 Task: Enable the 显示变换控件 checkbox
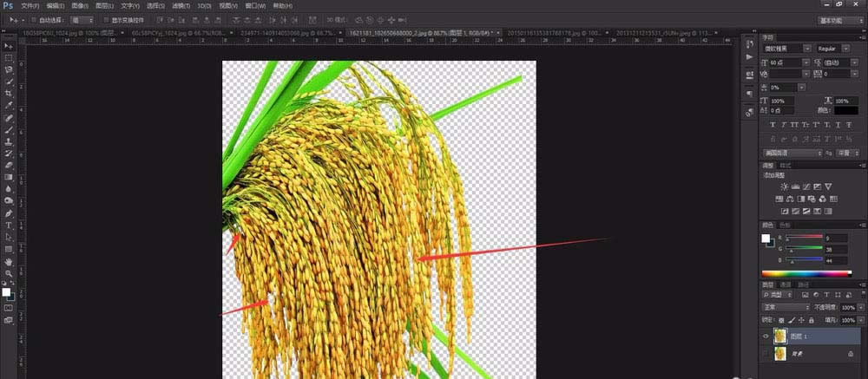tap(105, 19)
